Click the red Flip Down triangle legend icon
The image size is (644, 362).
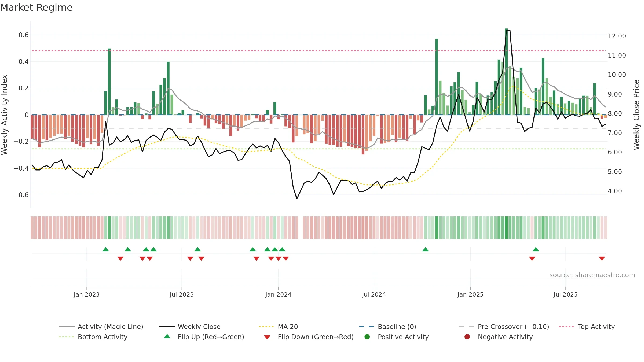tap(267, 337)
